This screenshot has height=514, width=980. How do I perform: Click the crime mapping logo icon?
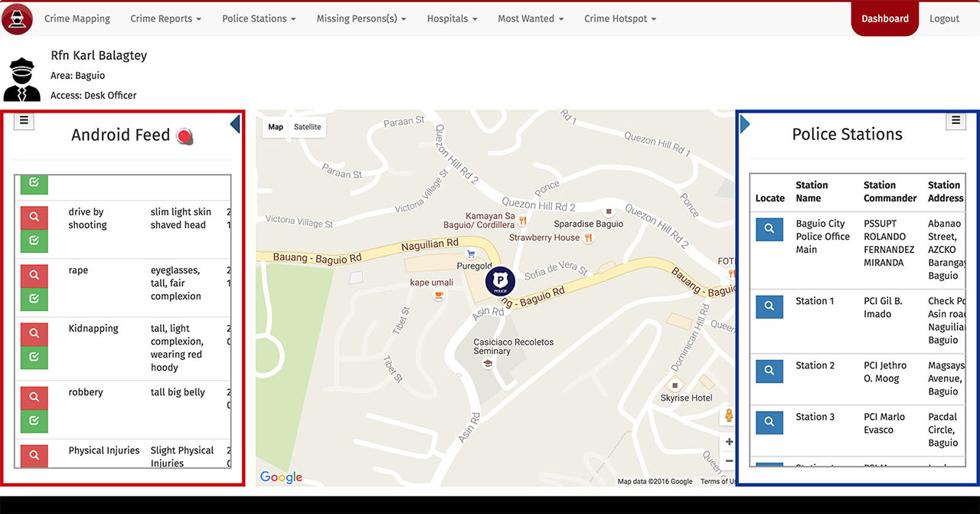pyautogui.click(x=17, y=18)
